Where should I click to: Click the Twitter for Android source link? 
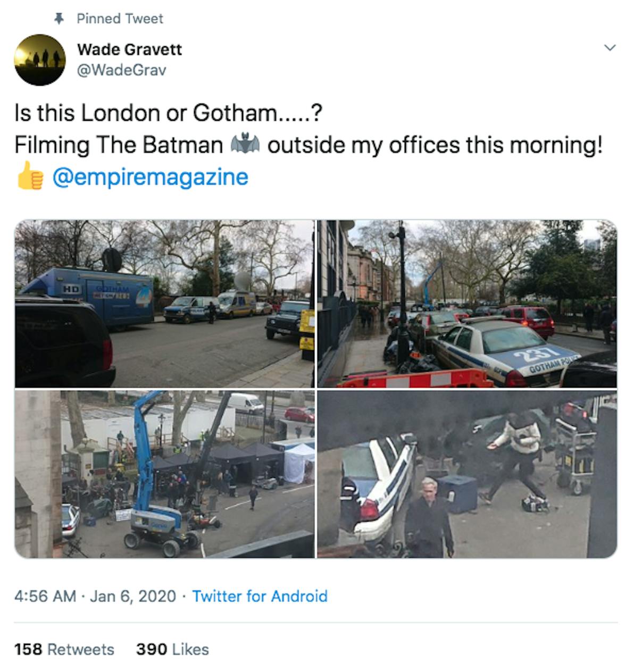tap(260, 596)
